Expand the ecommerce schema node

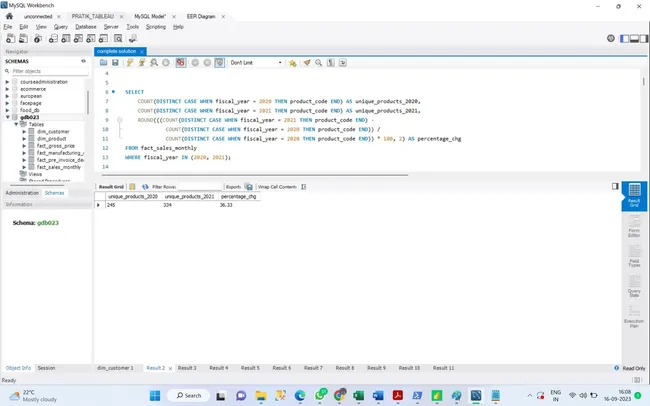(7, 89)
